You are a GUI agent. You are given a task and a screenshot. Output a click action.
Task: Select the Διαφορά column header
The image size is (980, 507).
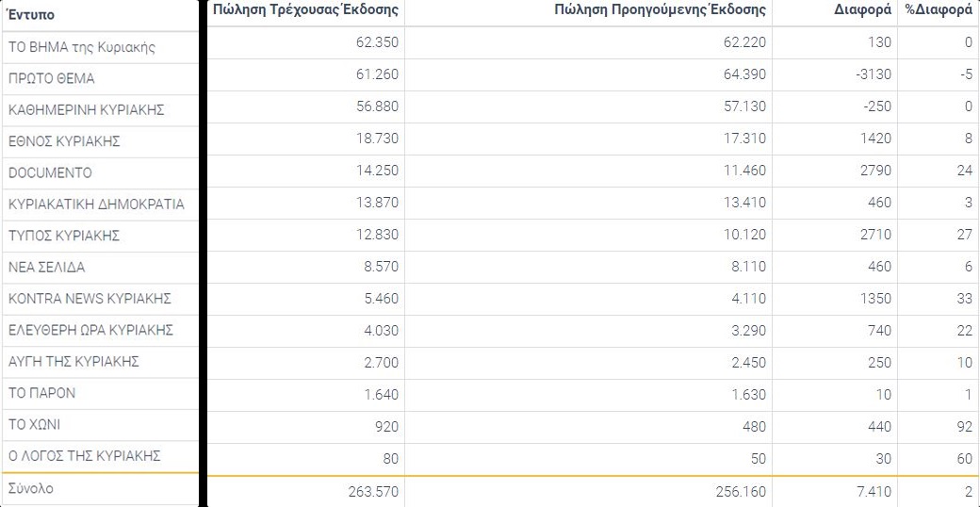(x=862, y=10)
